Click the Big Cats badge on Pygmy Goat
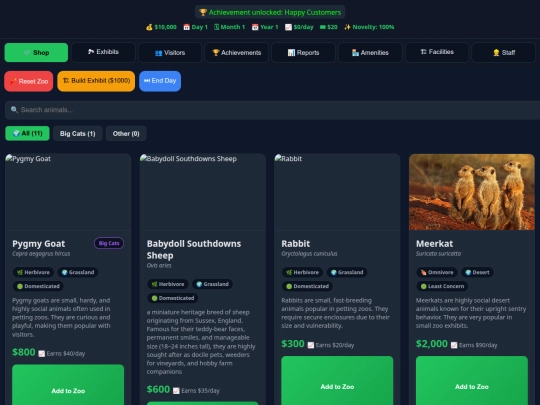The width and height of the screenshot is (540, 405). [109, 243]
